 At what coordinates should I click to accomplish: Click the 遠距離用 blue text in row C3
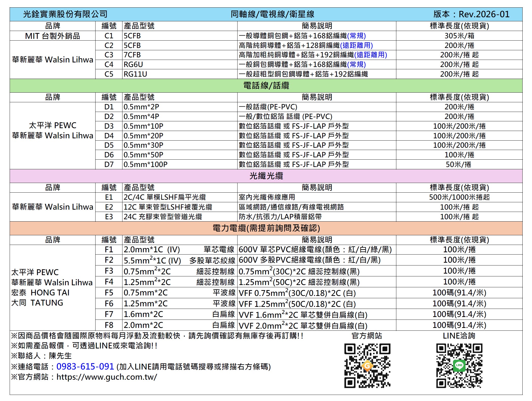(x=370, y=55)
